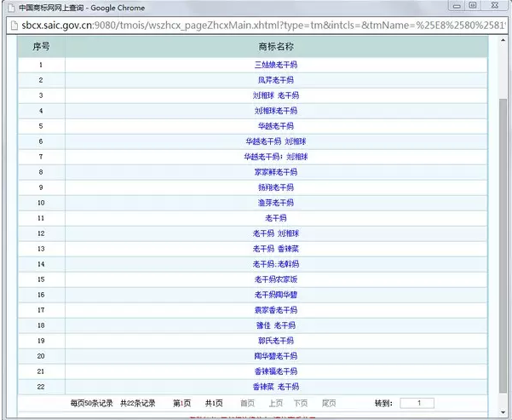Go to first page via 首页

click(x=247, y=403)
